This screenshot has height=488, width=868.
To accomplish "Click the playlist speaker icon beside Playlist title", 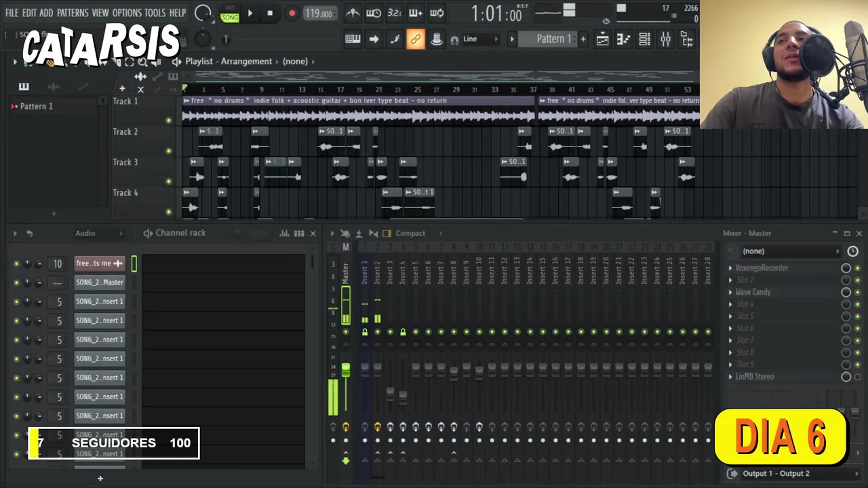I will (x=177, y=62).
